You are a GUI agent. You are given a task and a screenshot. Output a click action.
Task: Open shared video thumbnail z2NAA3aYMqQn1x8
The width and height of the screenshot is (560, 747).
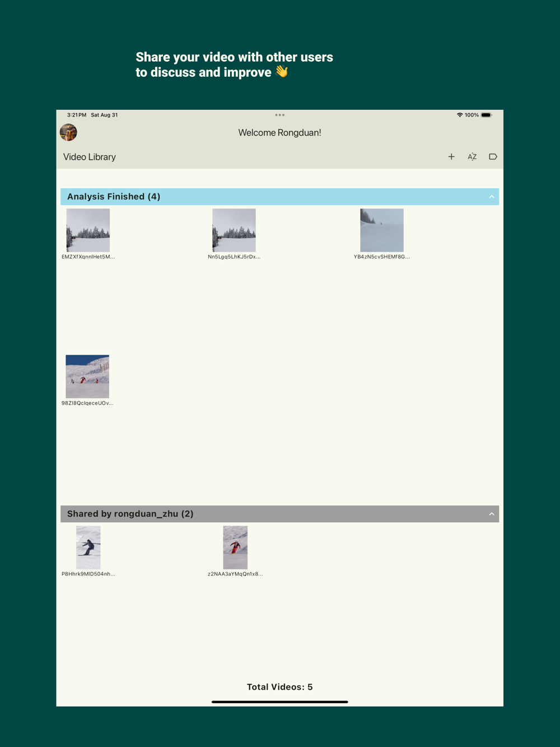pyautogui.click(x=235, y=548)
